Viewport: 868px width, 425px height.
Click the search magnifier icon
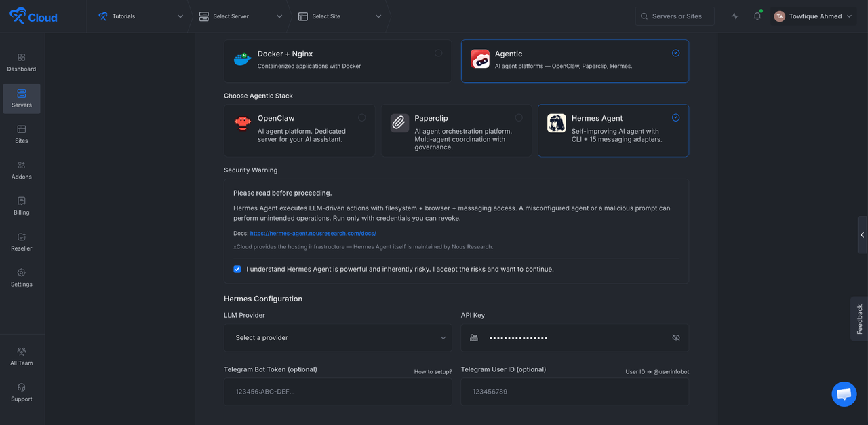[x=644, y=16]
